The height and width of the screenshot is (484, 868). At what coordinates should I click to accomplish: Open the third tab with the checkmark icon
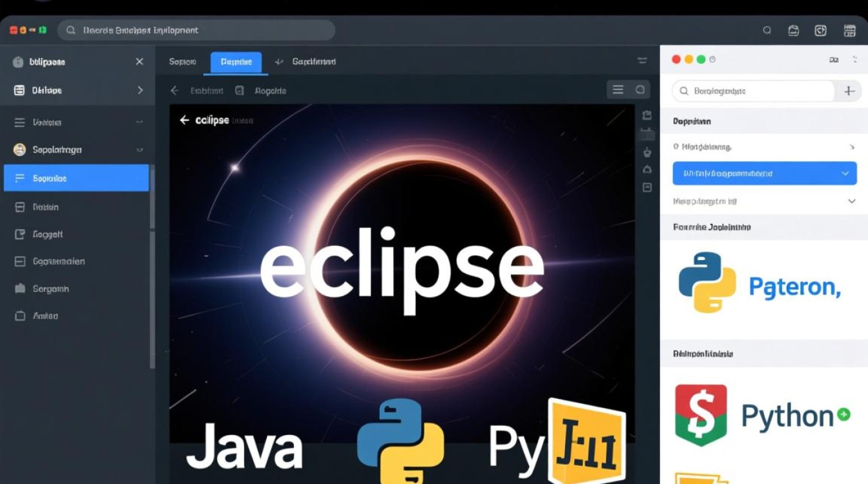305,62
